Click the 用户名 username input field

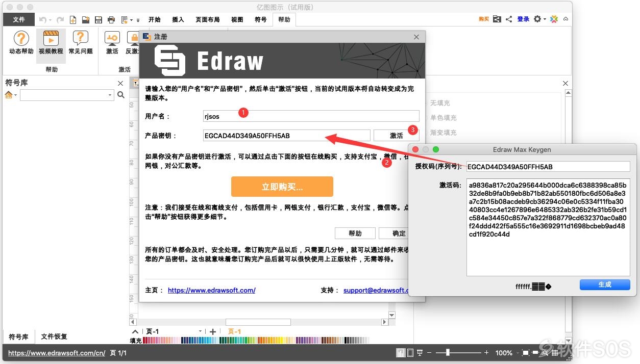point(311,116)
